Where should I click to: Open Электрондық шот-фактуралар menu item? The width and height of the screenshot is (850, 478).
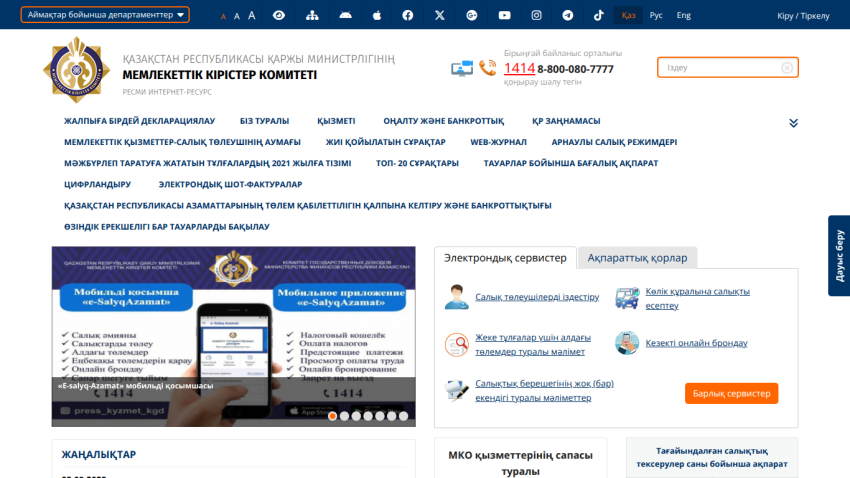(230, 184)
